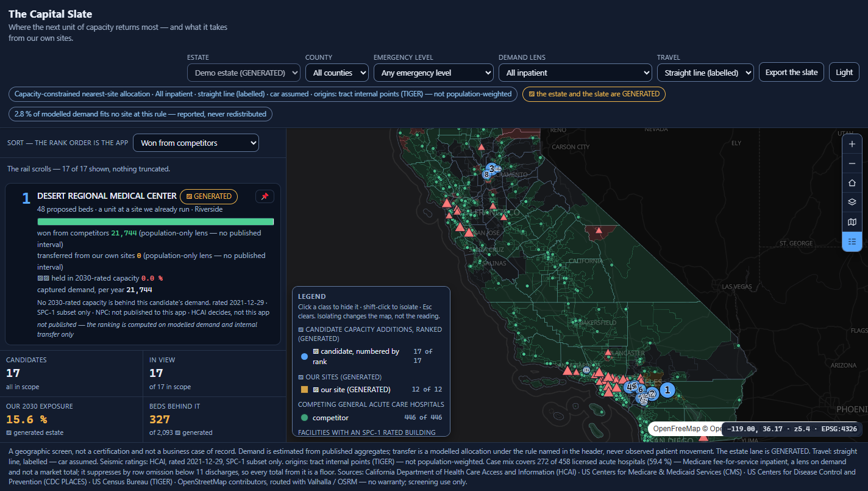
Task: Open the County dropdown
Action: coord(336,73)
